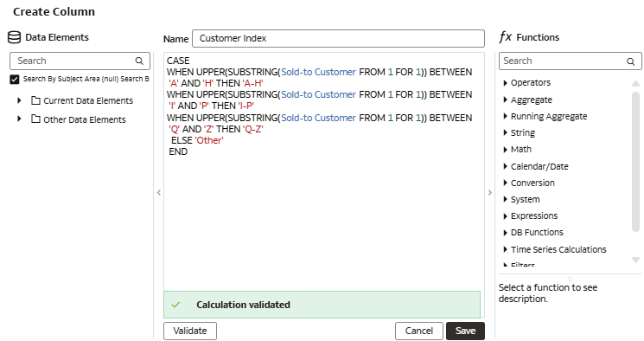Click the Create Column dialog title
Viewport: 644px width, 341px height.
pos(54,11)
